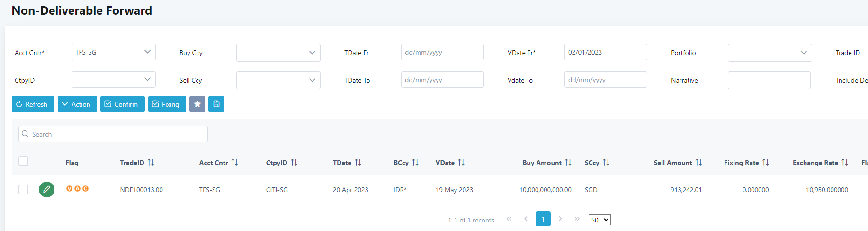Tick the select-all header checkbox
Screen dimensions: 868x231
24,161
